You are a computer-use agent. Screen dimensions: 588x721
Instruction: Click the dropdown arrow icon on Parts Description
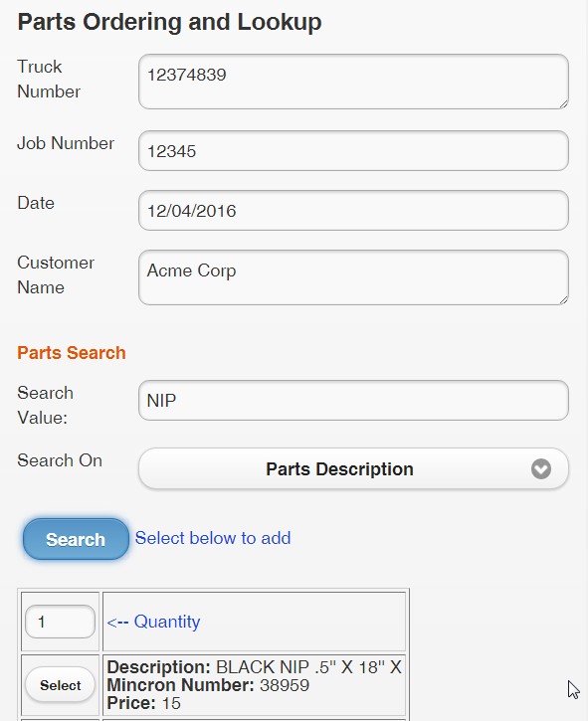point(540,469)
